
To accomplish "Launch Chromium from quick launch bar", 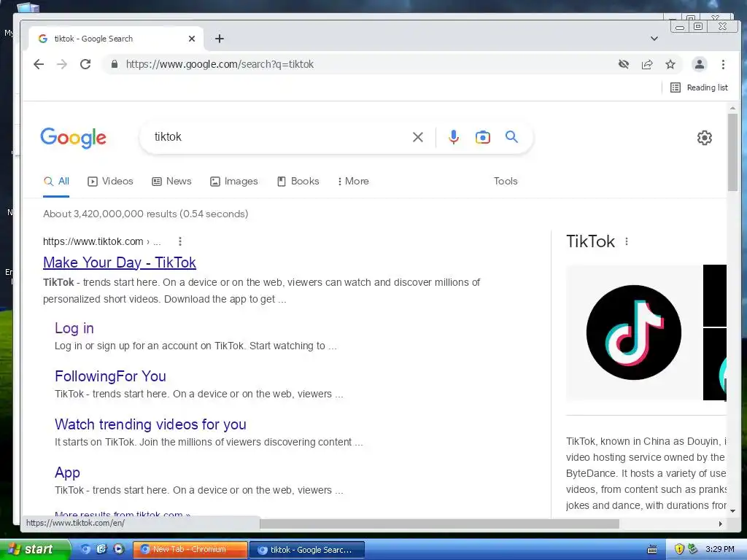I will 85,550.
